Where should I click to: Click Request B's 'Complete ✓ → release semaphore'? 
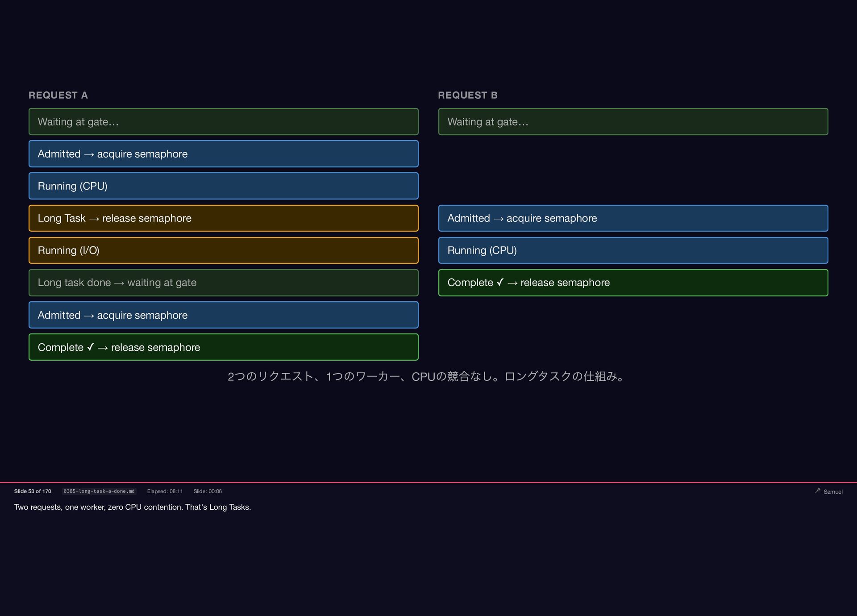point(633,283)
